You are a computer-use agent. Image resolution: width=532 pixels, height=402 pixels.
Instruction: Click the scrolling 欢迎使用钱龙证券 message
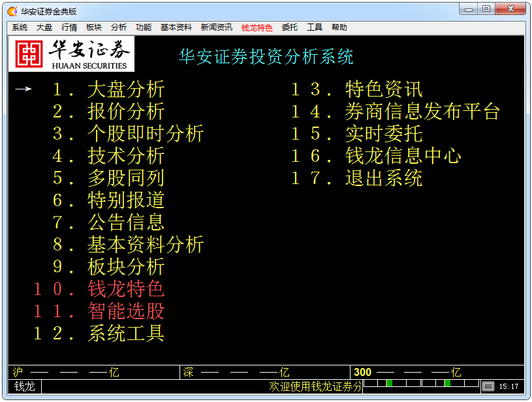(x=315, y=386)
